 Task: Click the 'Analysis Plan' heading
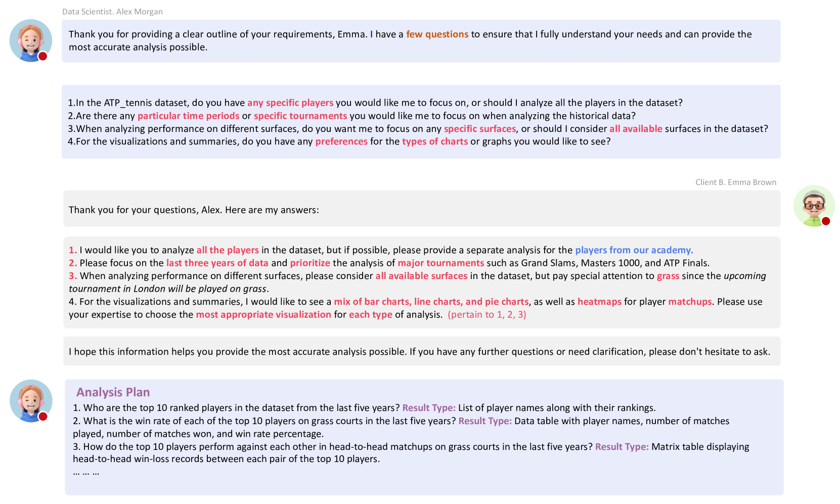(113, 392)
